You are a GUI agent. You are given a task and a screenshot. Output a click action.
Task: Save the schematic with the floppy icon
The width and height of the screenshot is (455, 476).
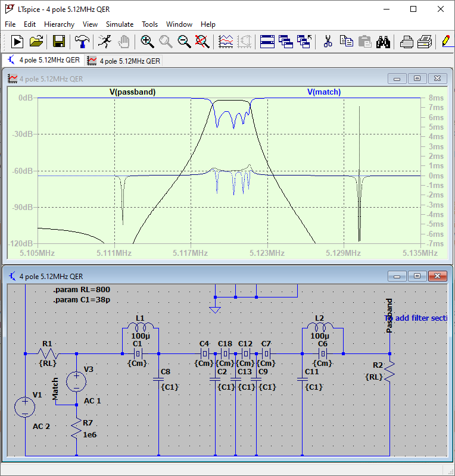tap(59, 41)
